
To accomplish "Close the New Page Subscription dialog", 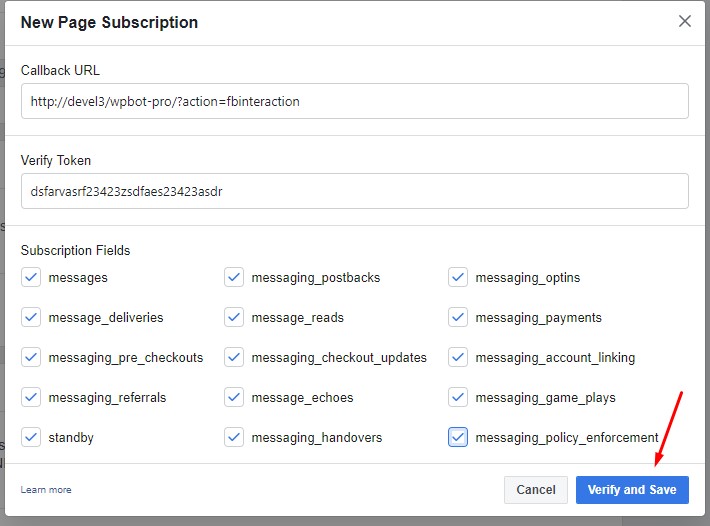I will point(685,21).
